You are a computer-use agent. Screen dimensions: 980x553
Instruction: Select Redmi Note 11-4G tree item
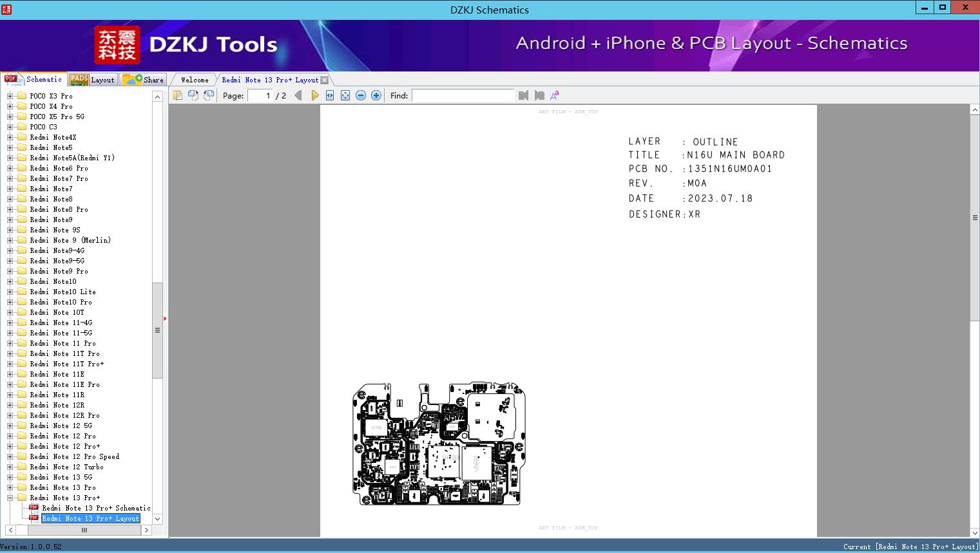61,323
